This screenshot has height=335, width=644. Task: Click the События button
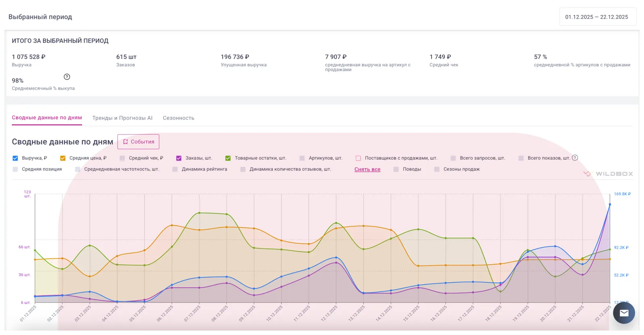click(138, 142)
